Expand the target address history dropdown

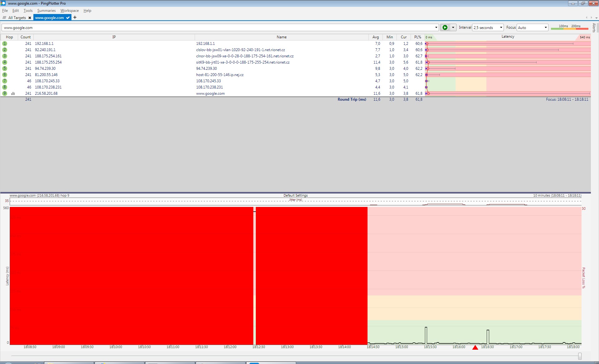click(x=436, y=27)
